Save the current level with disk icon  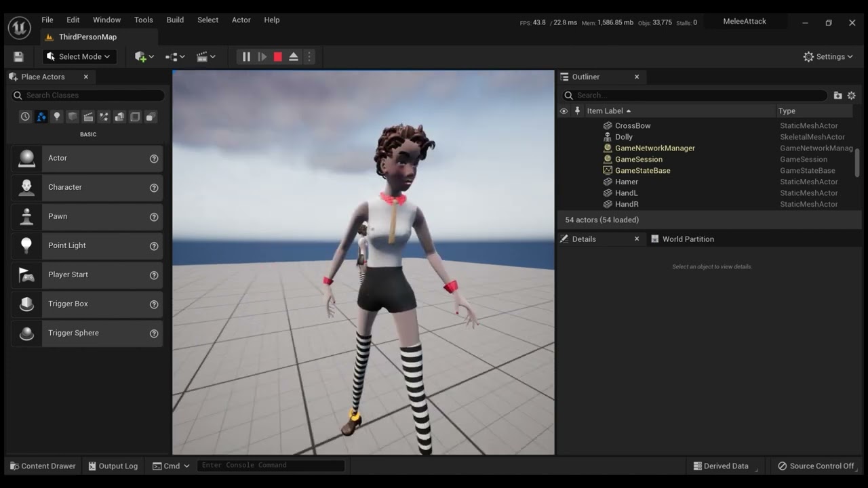(18, 57)
